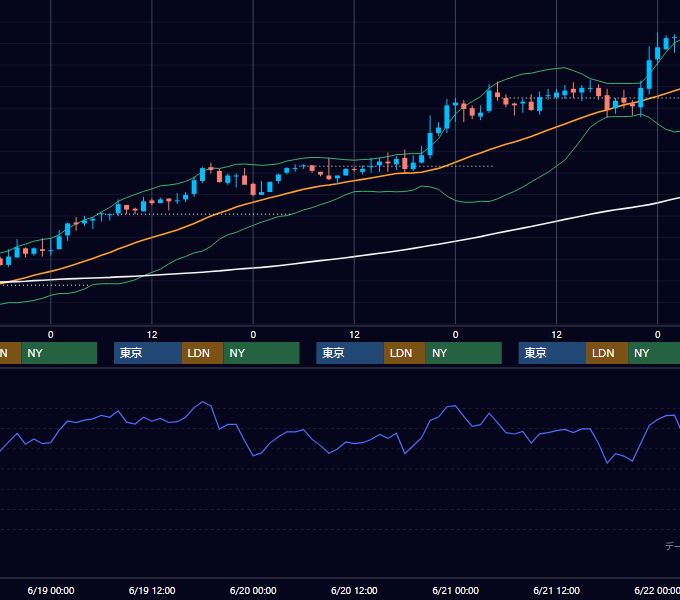
Task: Pick the NY session block spanning 6/21 00:00
Action: point(464,353)
